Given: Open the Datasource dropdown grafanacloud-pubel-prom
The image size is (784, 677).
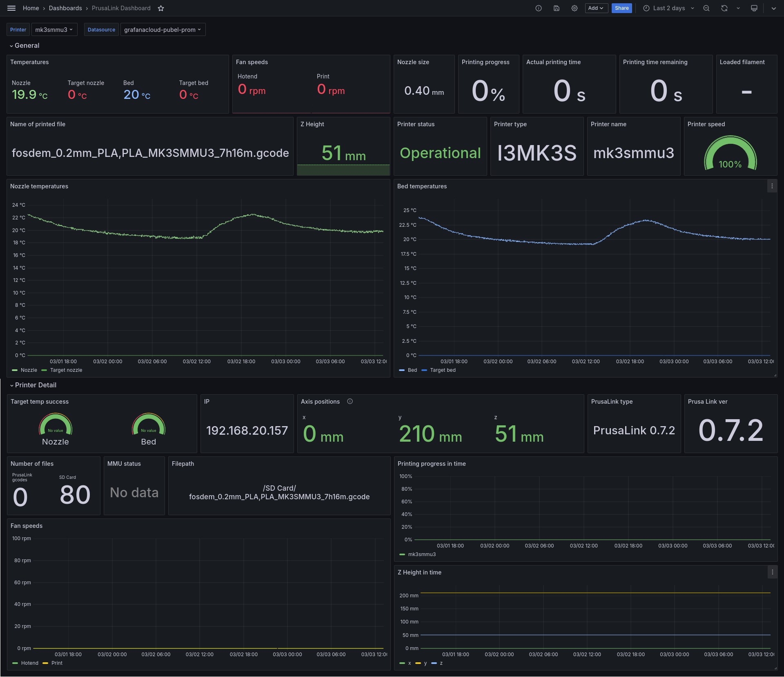Looking at the screenshot, I should tap(163, 29).
